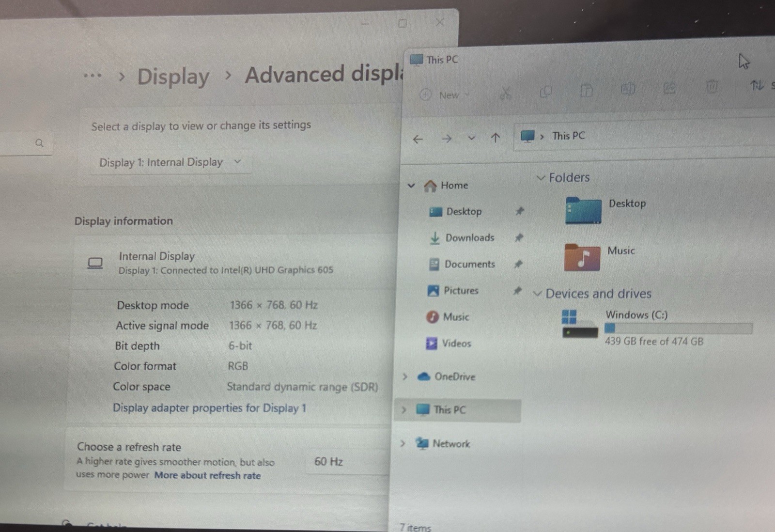Screen dimensions: 775x532
Task: Click the pin icon next to Documents
Action: pos(518,264)
